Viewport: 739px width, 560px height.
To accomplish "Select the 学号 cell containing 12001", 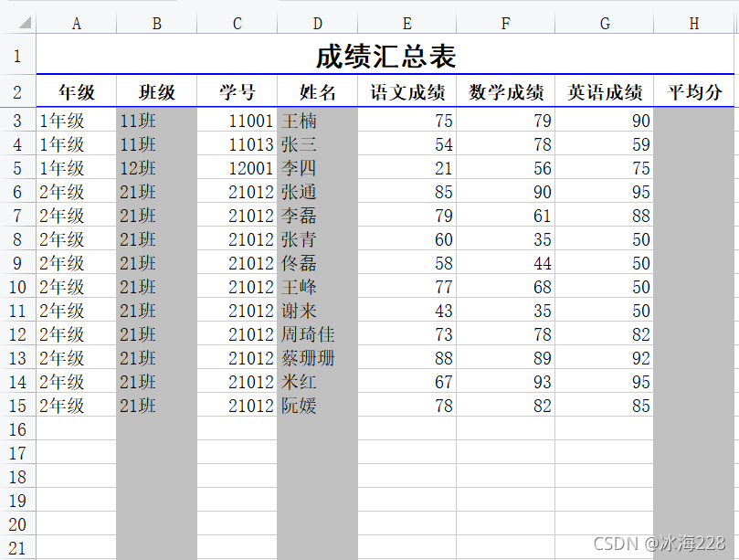I will (237, 168).
